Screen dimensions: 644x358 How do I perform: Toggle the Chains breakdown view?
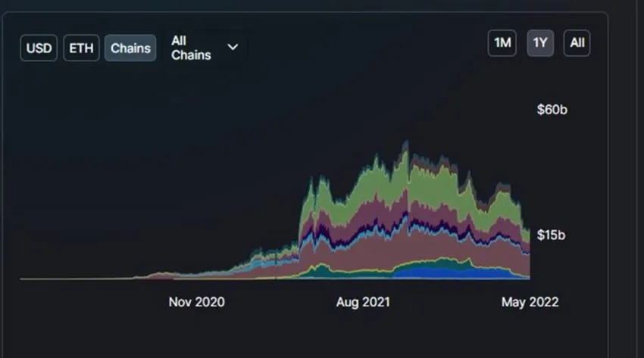(130, 48)
